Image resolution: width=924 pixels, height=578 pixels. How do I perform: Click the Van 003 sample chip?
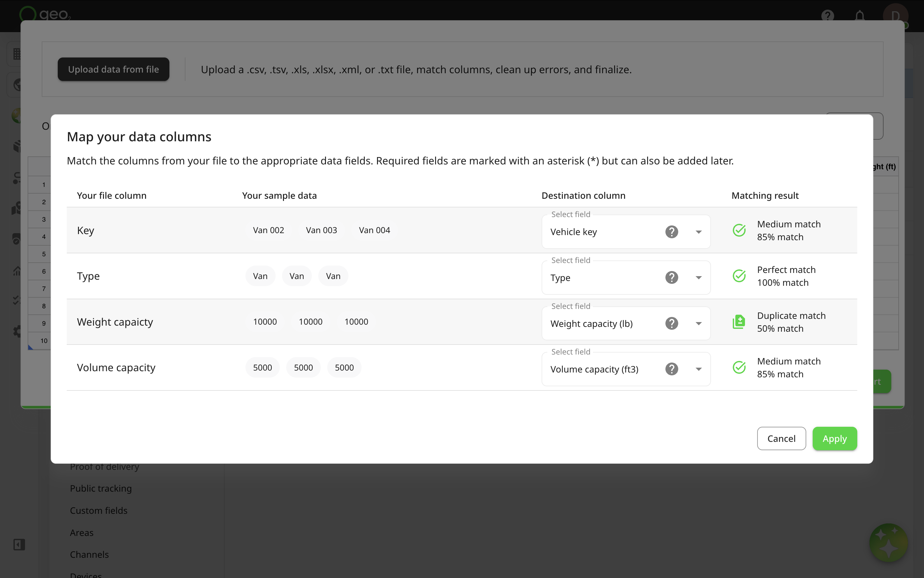coord(321,230)
